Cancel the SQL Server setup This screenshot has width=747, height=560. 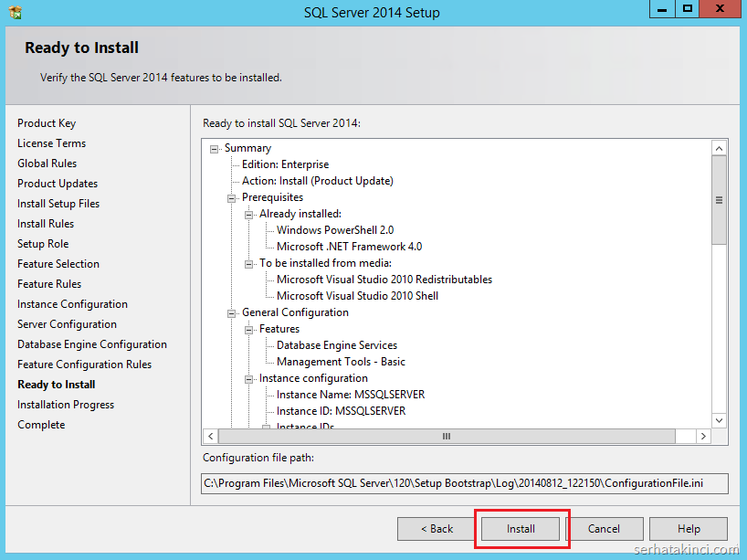pyautogui.click(x=604, y=529)
